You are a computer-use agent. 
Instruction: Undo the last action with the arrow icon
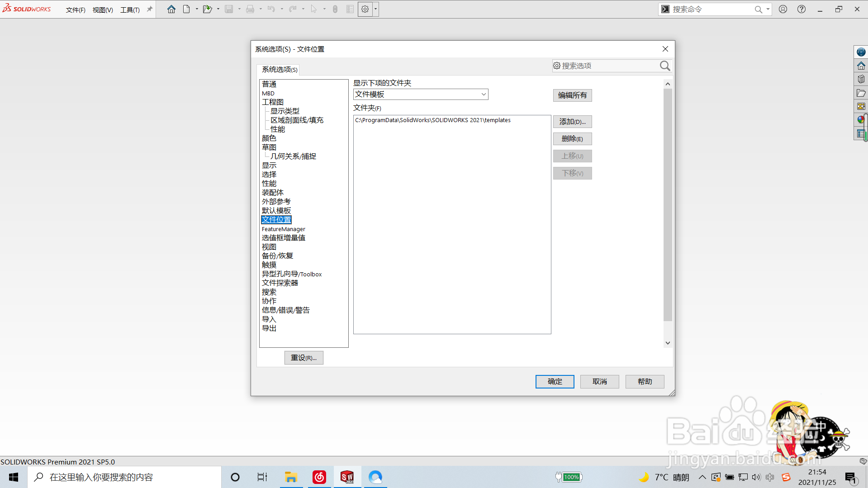pyautogui.click(x=271, y=9)
